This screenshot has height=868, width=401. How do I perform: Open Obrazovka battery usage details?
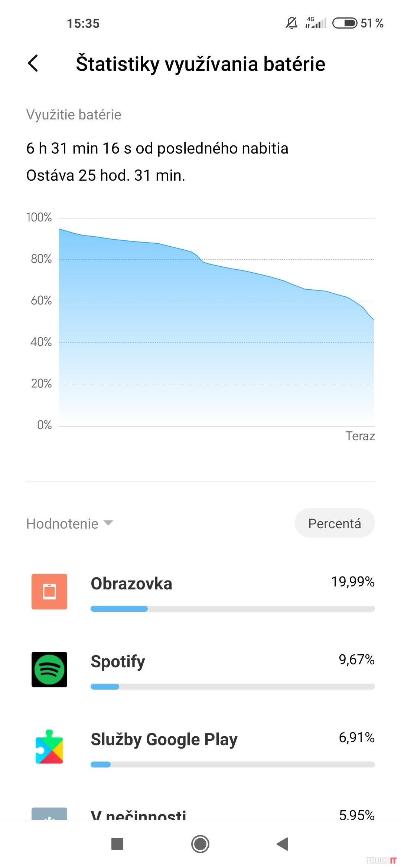click(131, 584)
